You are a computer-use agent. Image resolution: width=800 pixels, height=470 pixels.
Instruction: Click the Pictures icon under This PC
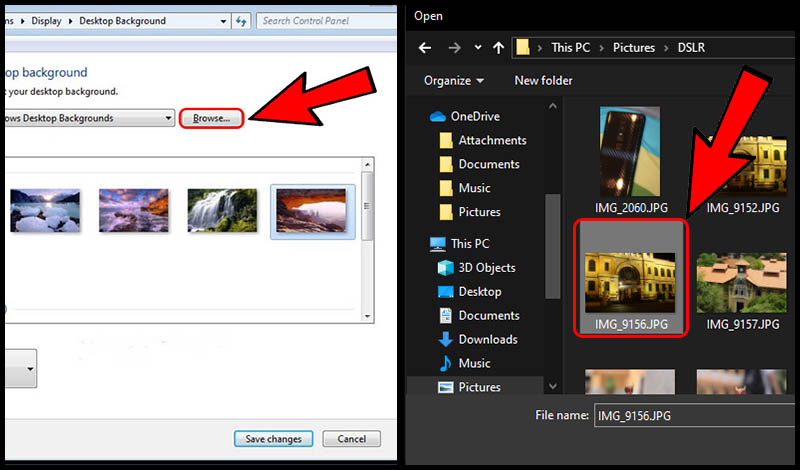445,387
